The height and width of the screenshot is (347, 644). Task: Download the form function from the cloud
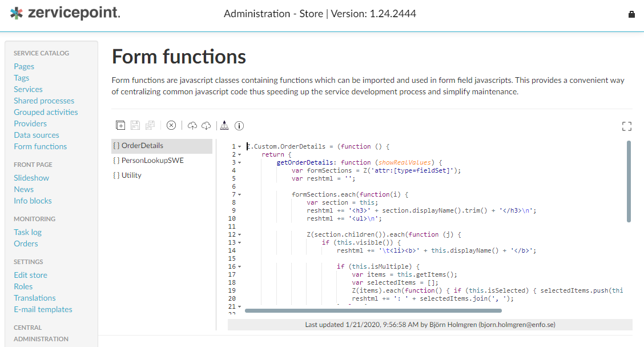click(207, 125)
